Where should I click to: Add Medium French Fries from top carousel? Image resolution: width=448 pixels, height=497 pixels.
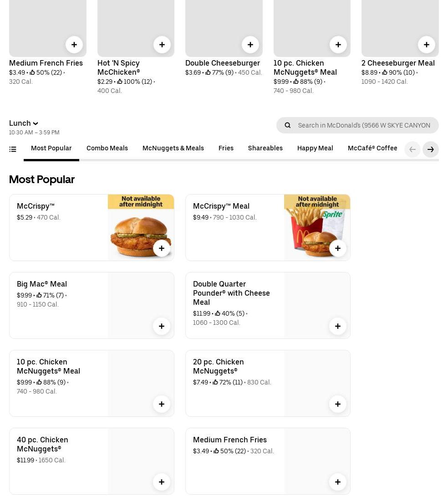point(74,45)
